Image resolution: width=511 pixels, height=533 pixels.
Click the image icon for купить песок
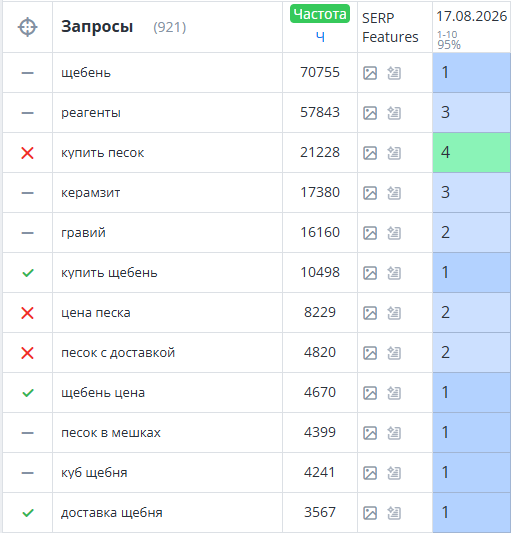pyautogui.click(x=370, y=153)
